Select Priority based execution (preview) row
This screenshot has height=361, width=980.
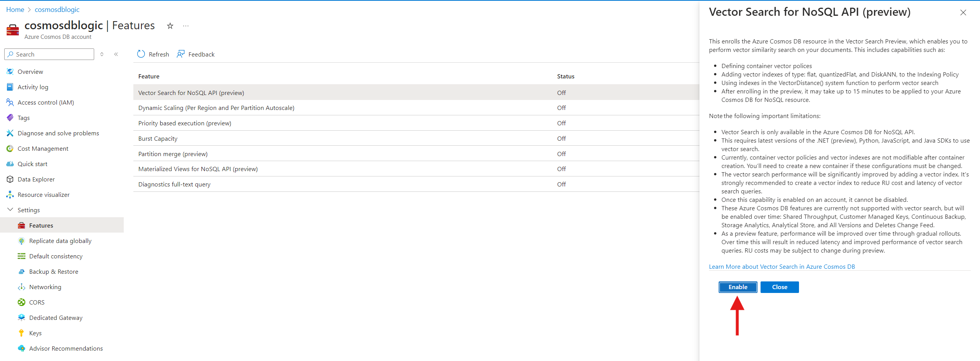[416, 123]
